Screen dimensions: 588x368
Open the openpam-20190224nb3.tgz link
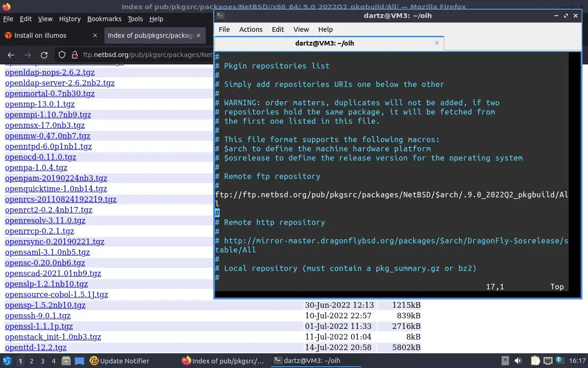click(x=56, y=178)
